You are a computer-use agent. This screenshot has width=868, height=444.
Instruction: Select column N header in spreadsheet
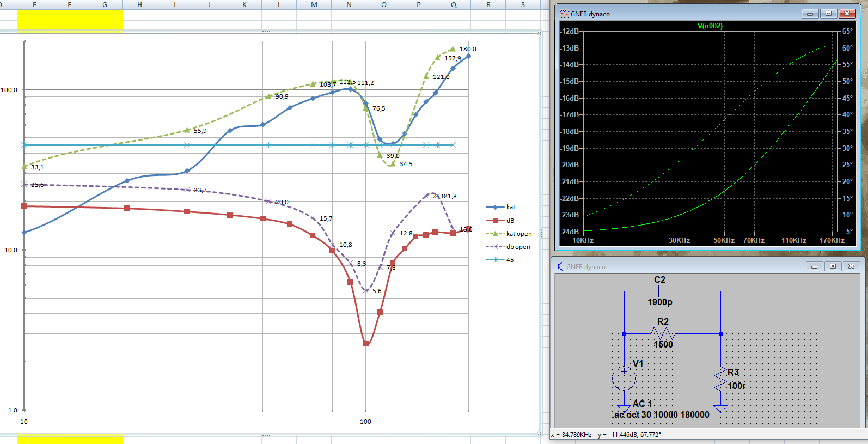pyautogui.click(x=349, y=4)
